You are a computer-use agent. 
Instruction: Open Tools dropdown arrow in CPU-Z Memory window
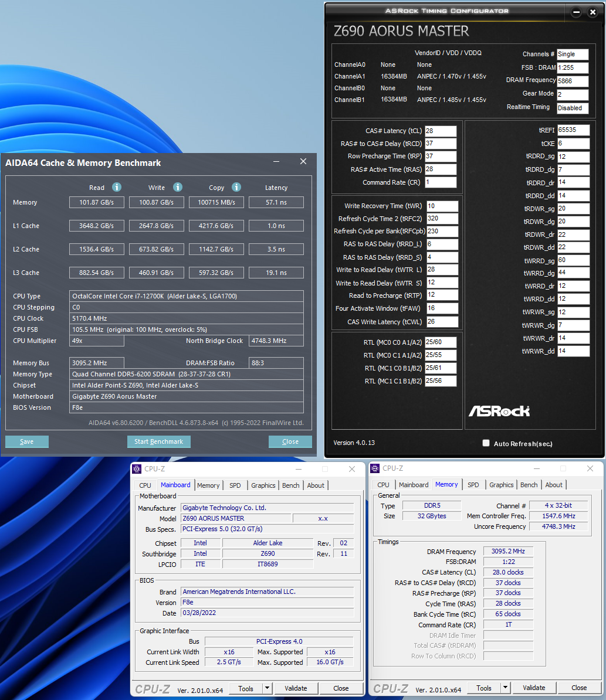(x=505, y=688)
